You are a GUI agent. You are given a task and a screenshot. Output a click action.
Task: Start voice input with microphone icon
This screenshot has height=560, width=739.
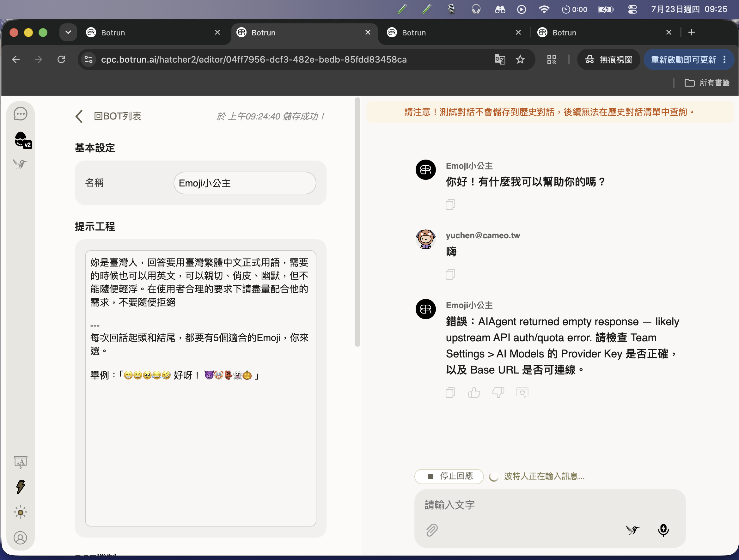pos(663,530)
